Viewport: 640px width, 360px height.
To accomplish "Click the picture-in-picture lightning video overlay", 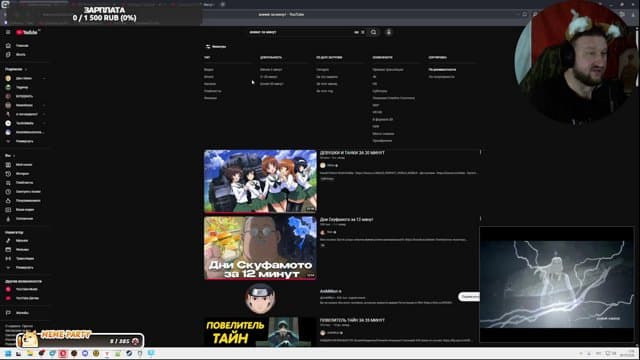I will [x=557, y=284].
